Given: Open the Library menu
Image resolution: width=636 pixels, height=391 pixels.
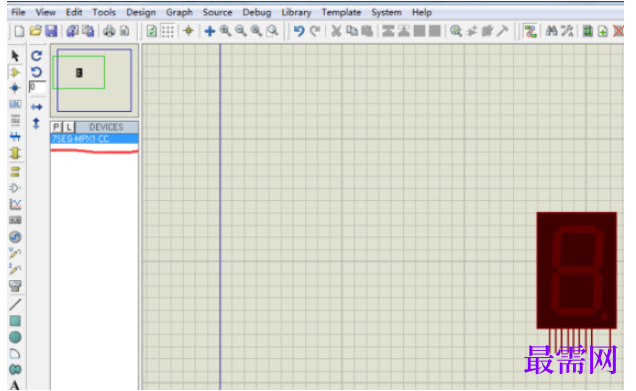Looking at the screenshot, I should point(297,13).
